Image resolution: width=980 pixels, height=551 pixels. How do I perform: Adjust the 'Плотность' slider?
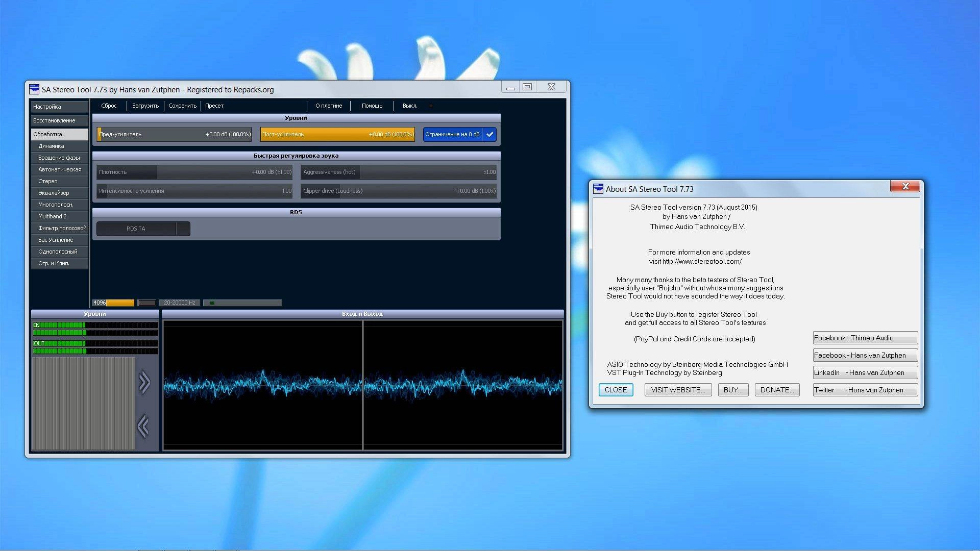(194, 172)
